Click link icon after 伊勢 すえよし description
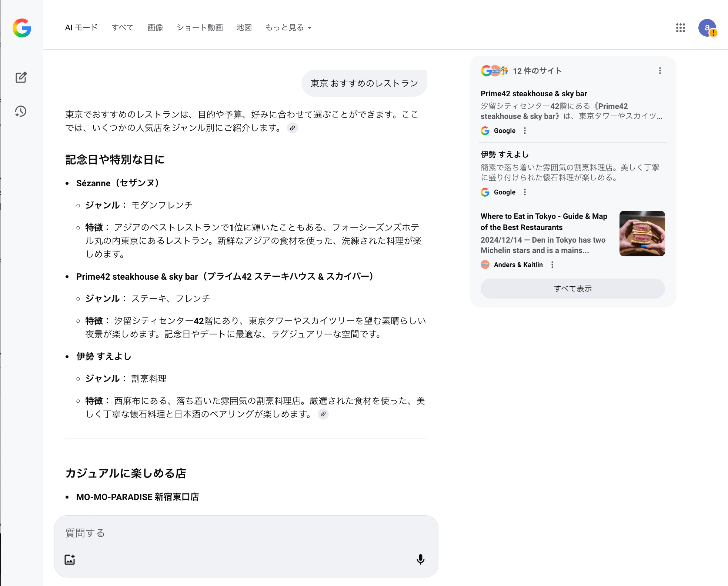Image resolution: width=728 pixels, height=586 pixels. (x=323, y=414)
